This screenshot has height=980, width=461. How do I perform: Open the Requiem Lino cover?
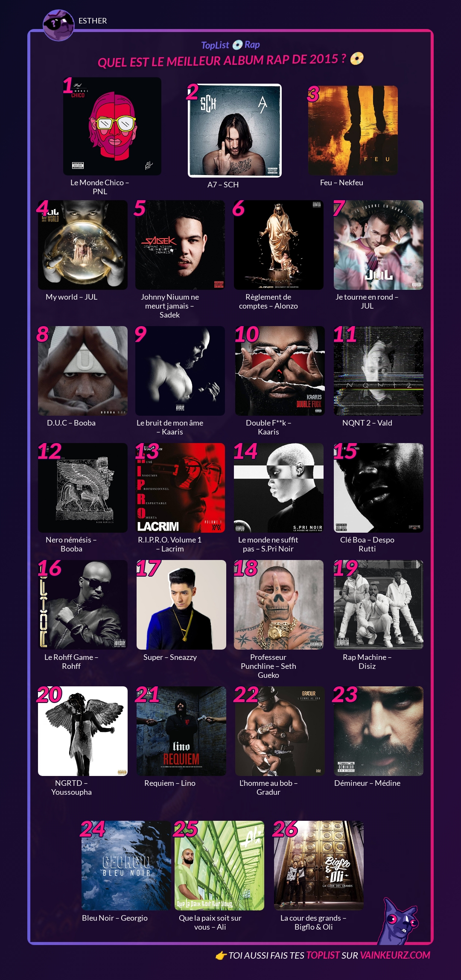click(181, 731)
